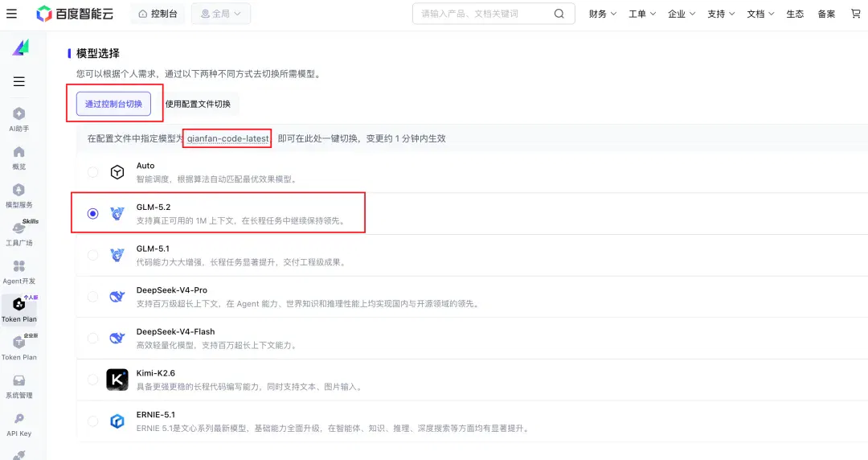Click the GLM-5.2 model logo
The width and height of the screenshot is (868, 460).
pos(117,213)
